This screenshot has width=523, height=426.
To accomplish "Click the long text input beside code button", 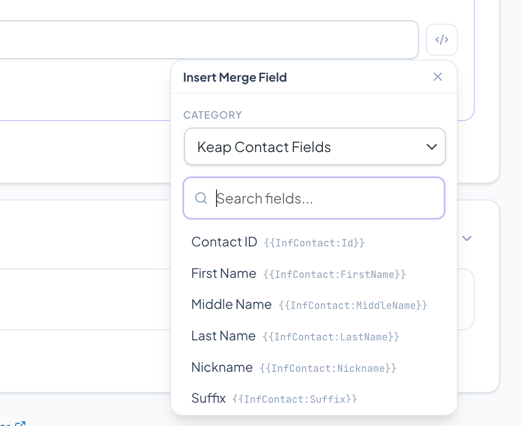I will pos(209,40).
